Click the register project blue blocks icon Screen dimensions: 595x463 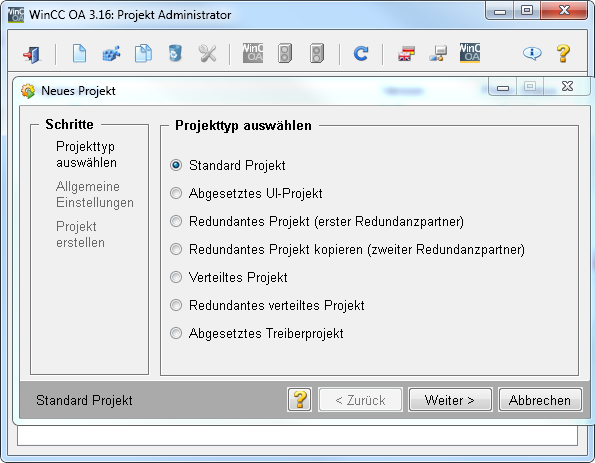point(111,54)
